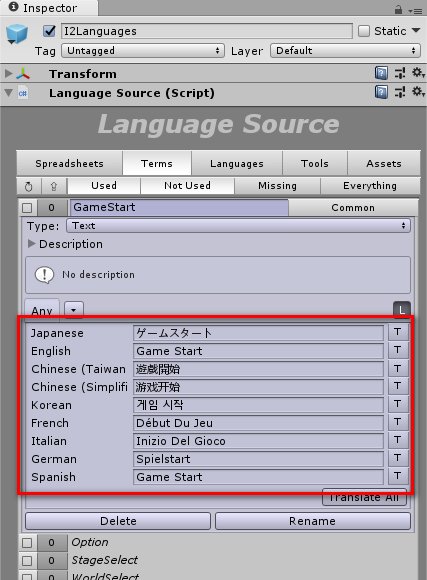Click the Translate All button
The height and width of the screenshot is (580, 427).
point(364,498)
